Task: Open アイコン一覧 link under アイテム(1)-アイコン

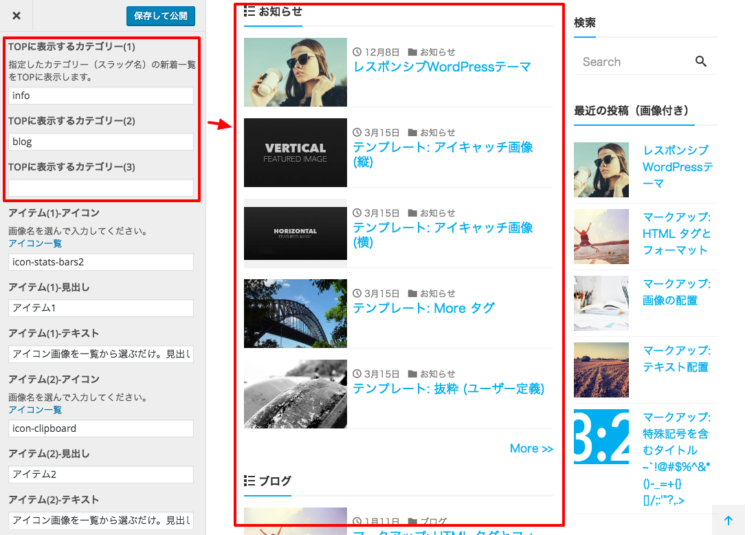Action: click(35, 243)
